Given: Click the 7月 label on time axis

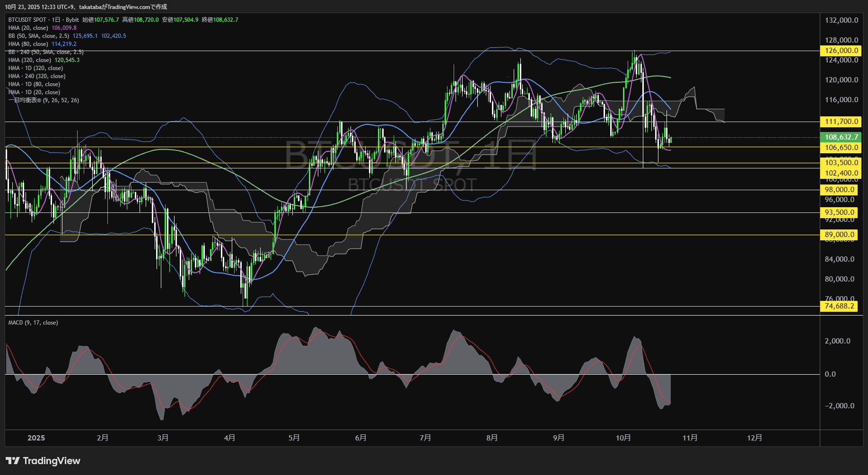Looking at the screenshot, I should click(425, 438).
